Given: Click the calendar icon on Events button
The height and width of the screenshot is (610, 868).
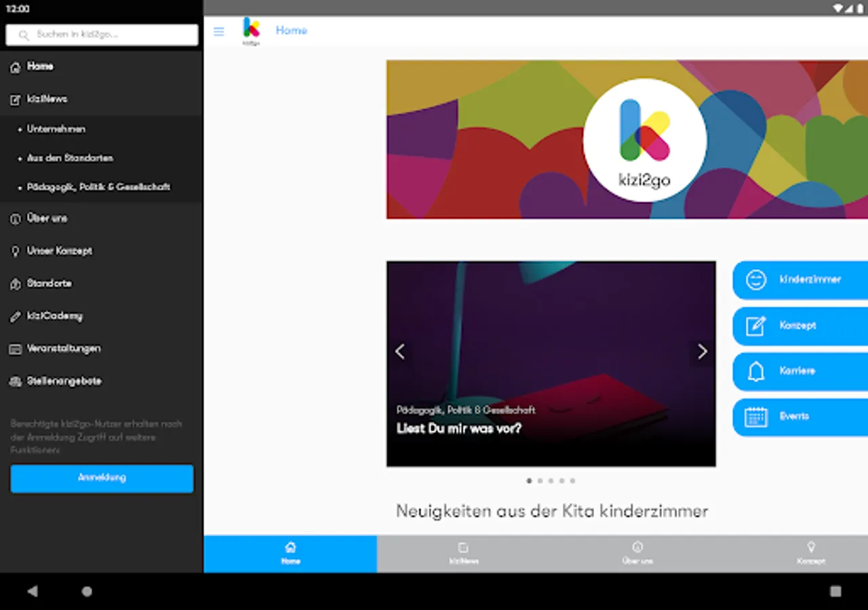Looking at the screenshot, I should 756,417.
